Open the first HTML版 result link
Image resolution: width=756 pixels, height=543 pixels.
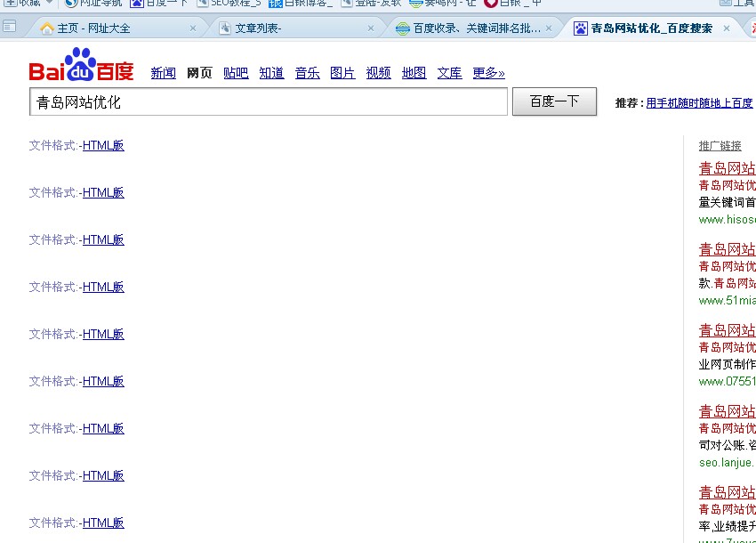click(103, 146)
